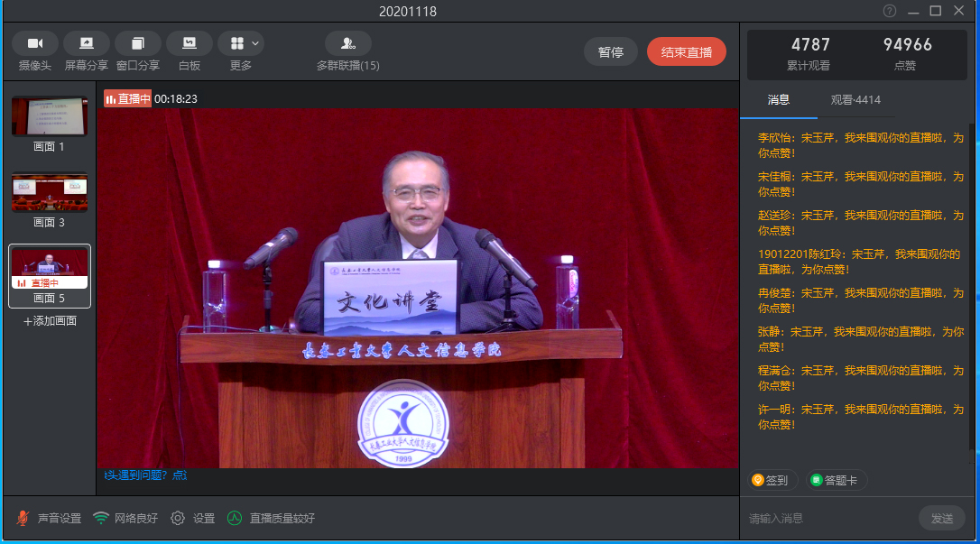End the broadcast with 结束直播
The image size is (980, 544).
click(686, 52)
